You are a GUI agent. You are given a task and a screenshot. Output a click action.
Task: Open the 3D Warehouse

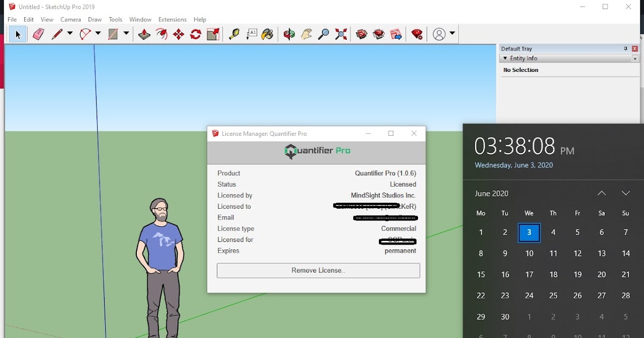362,34
